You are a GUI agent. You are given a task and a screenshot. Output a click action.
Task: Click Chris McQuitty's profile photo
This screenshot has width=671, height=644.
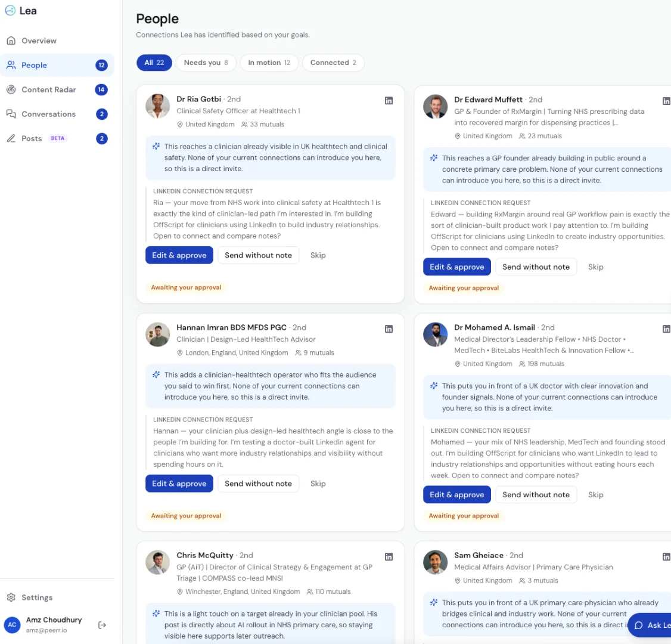pos(157,562)
